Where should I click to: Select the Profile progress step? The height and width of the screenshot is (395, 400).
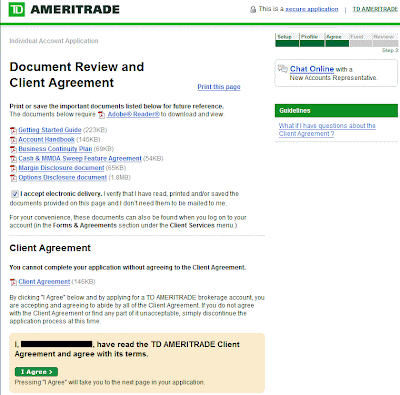click(x=312, y=40)
